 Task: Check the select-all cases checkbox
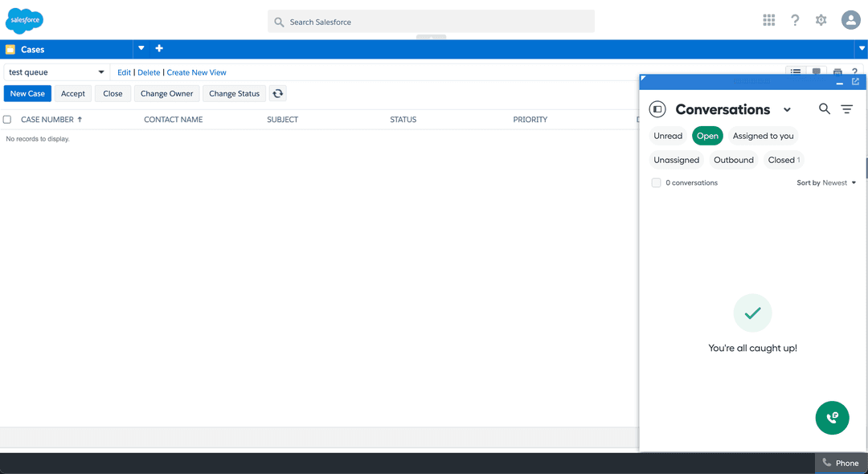7,120
